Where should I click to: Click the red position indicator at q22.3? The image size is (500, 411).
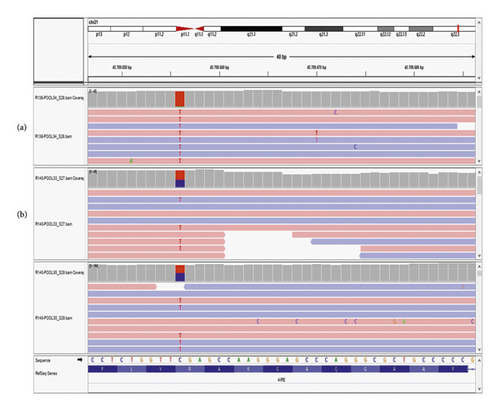(x=458, y=29)
